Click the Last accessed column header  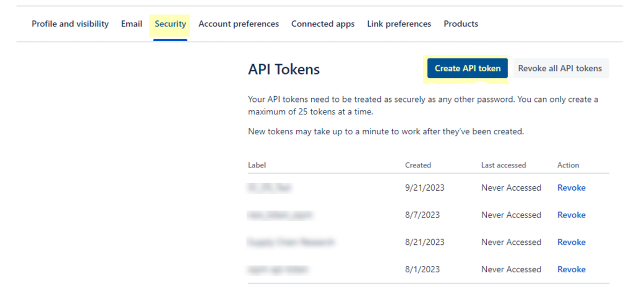503,165
